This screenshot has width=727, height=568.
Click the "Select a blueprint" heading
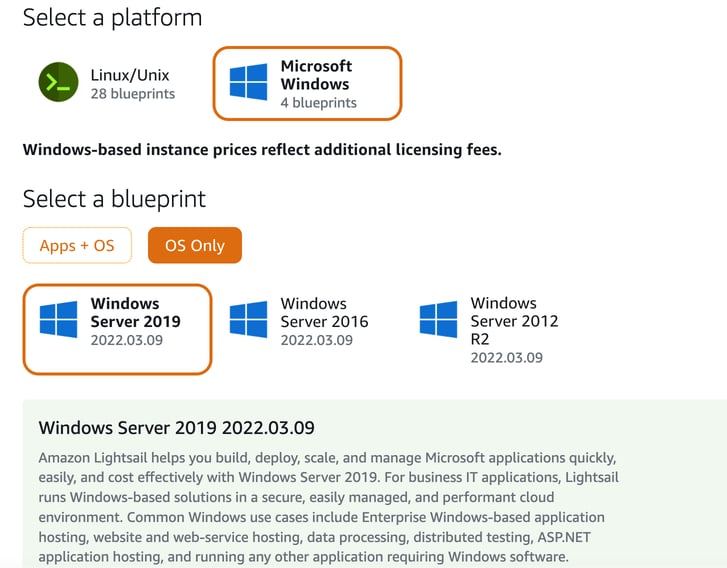[114, 199]
